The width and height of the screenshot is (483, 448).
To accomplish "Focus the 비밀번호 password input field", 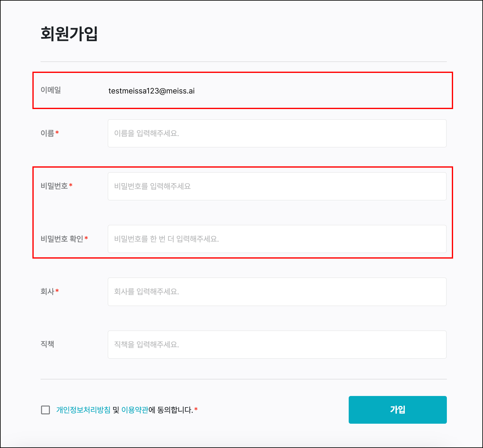I will click(277, 186).
